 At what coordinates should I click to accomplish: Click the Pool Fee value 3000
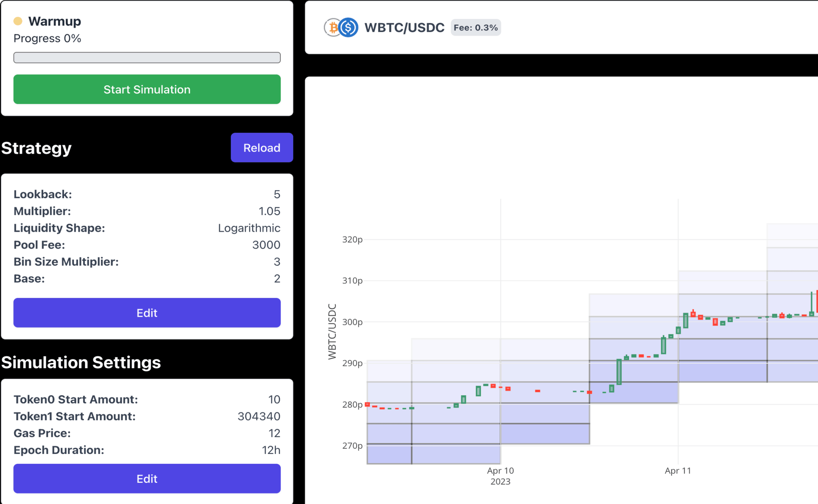[x=266, y=245]
